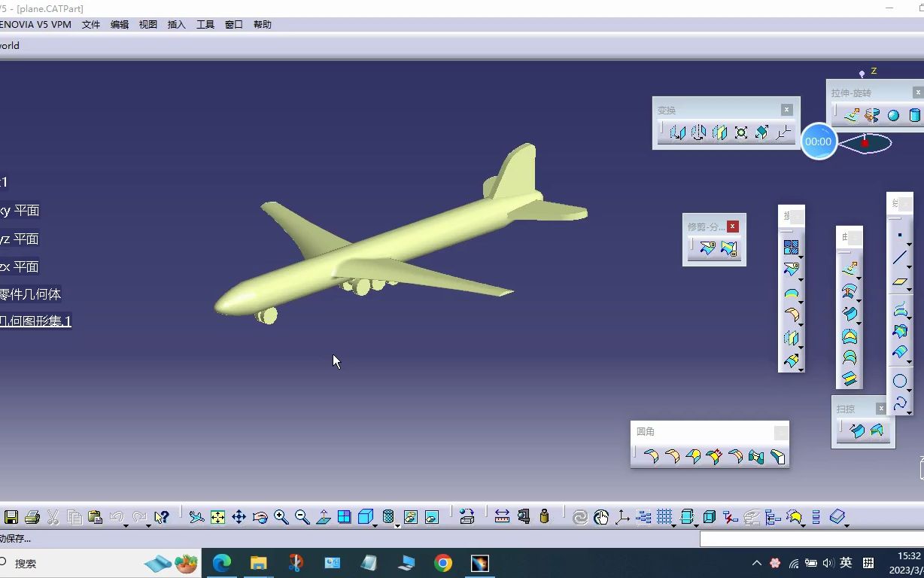Select yz 平面 in the tree

[20, 239]
